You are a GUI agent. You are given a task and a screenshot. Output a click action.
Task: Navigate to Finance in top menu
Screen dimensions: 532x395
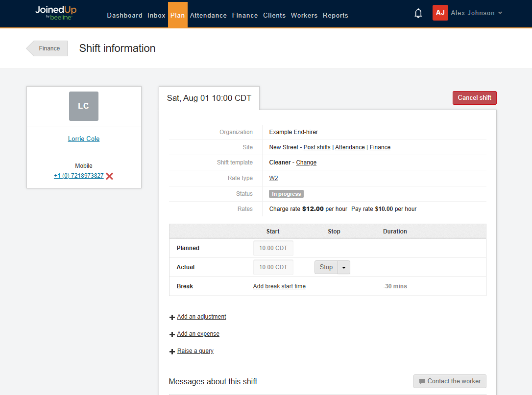[245, 15]
